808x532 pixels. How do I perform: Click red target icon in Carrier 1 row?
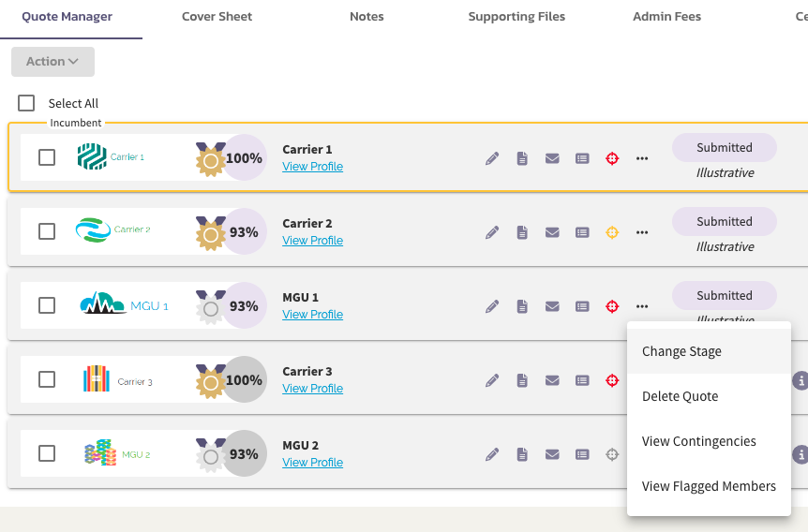click(612, 158)
